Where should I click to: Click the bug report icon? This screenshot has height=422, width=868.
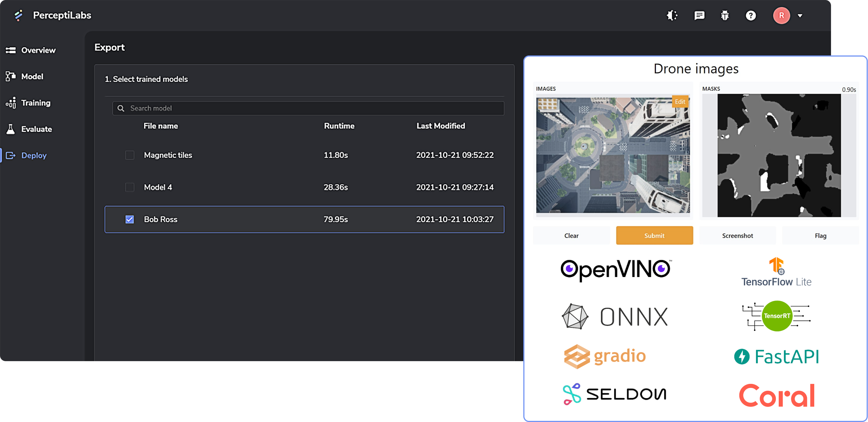pyautogui.click(x=725, y=15)
